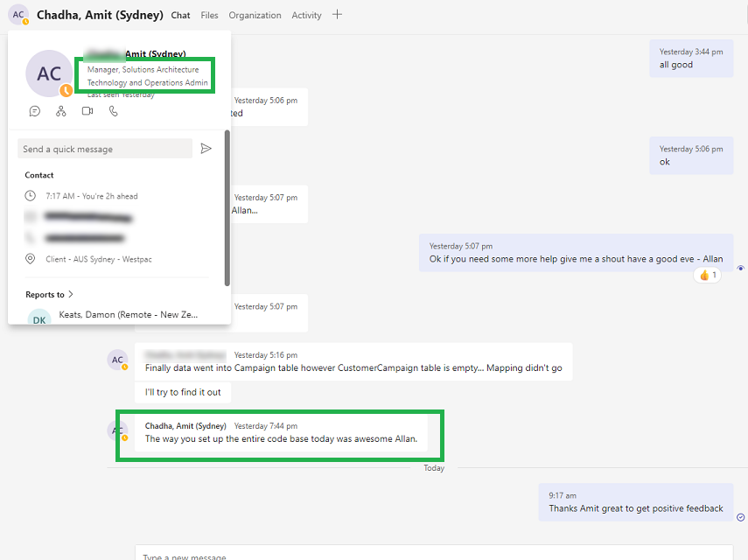
Task: Click the large AC profile picture in the contact card
Action: pyautogui.click(x=49, y=73)
